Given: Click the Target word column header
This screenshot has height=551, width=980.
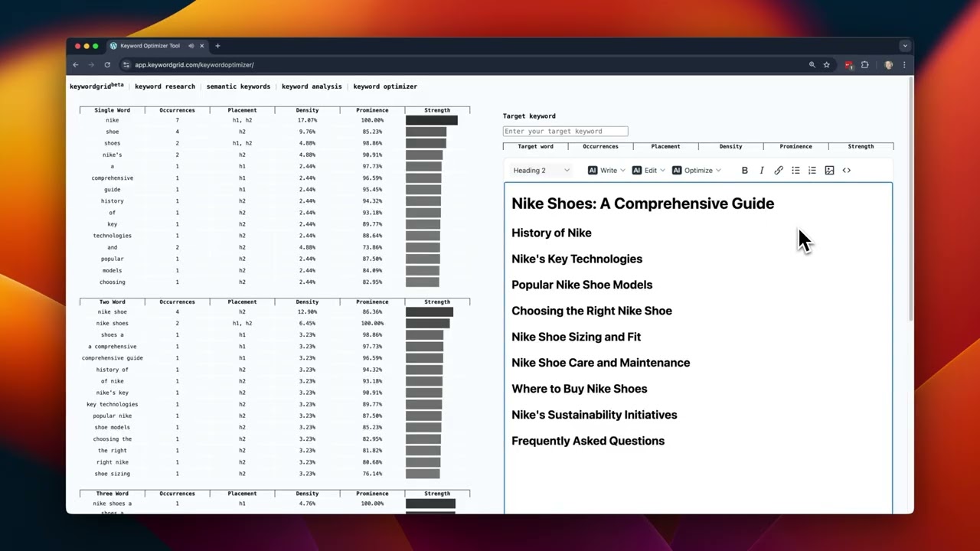Looking at the screenshot, I should [x=535, y=146].
